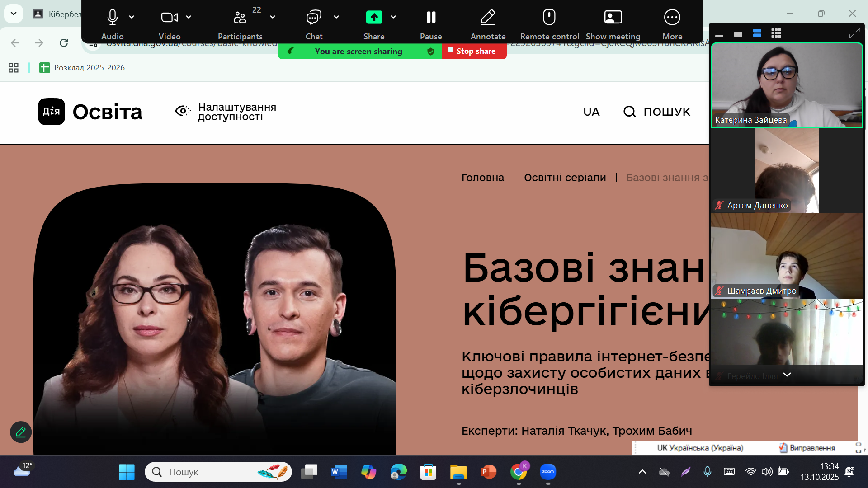The height and width of the screenshot is (488, 868).
Task: Switch video panel to gallery grid view
Action: [776, 33]
